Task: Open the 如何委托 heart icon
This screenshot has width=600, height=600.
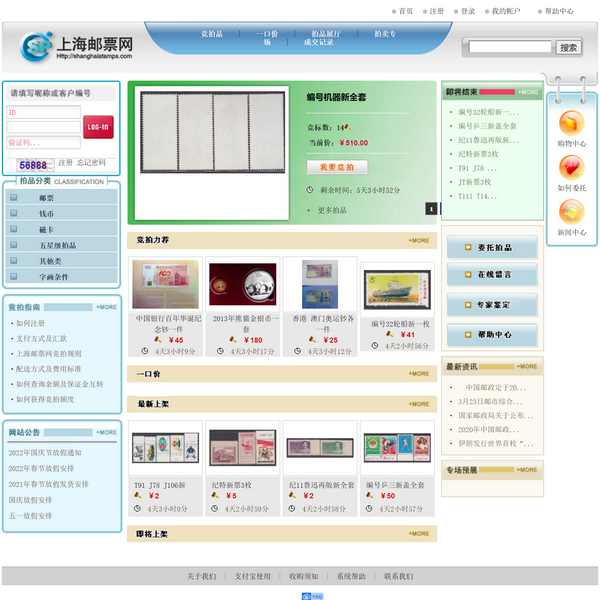Action: point(571,167)
